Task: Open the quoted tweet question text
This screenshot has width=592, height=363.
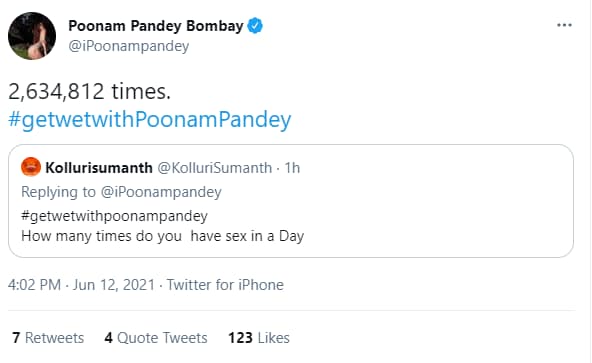Action: pos(163,236)
